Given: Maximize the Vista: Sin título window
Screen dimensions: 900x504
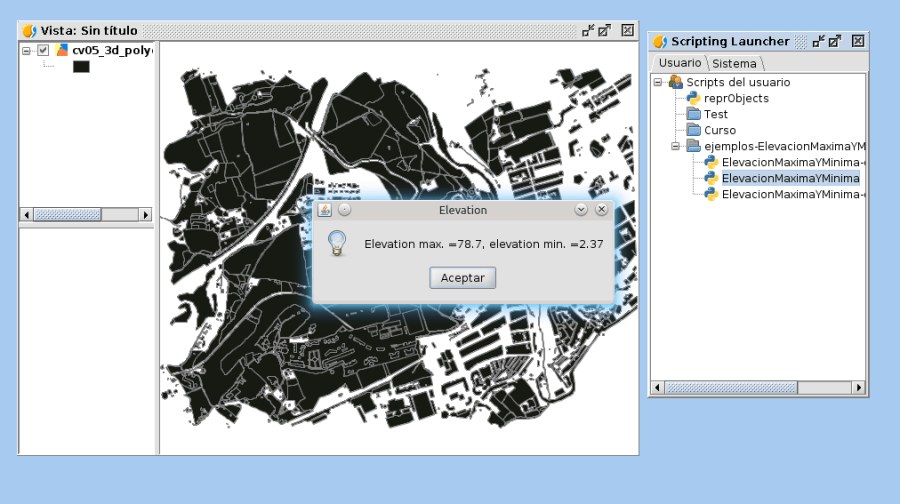Looking at the screenshot, I should tap(605, 30).
